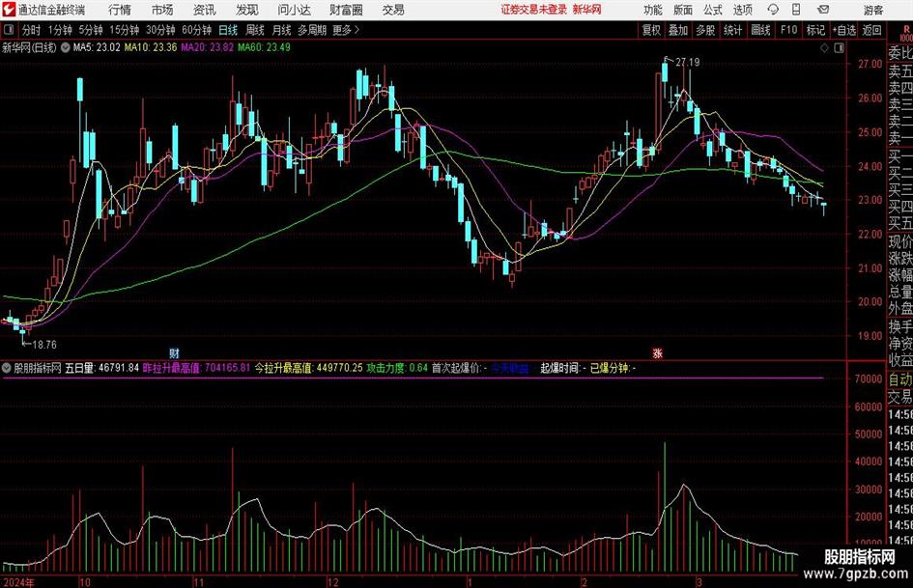Click the 多股 multi-stock button

tap(705, 30)
